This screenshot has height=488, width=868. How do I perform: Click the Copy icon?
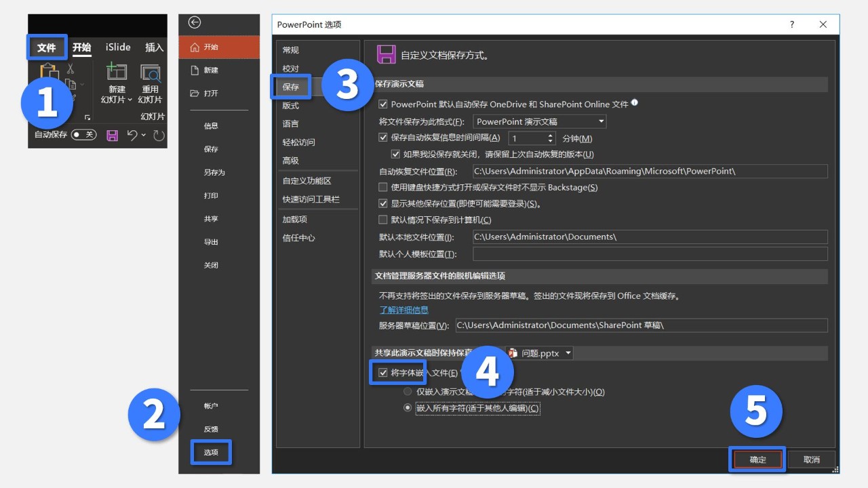71,83
